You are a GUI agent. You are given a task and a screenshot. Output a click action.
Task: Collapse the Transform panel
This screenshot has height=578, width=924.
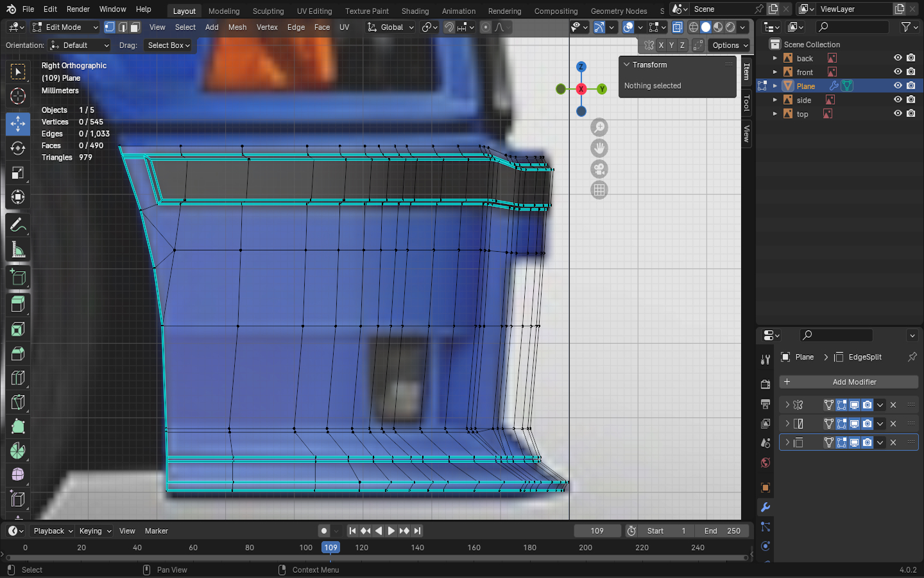point(627,64)
